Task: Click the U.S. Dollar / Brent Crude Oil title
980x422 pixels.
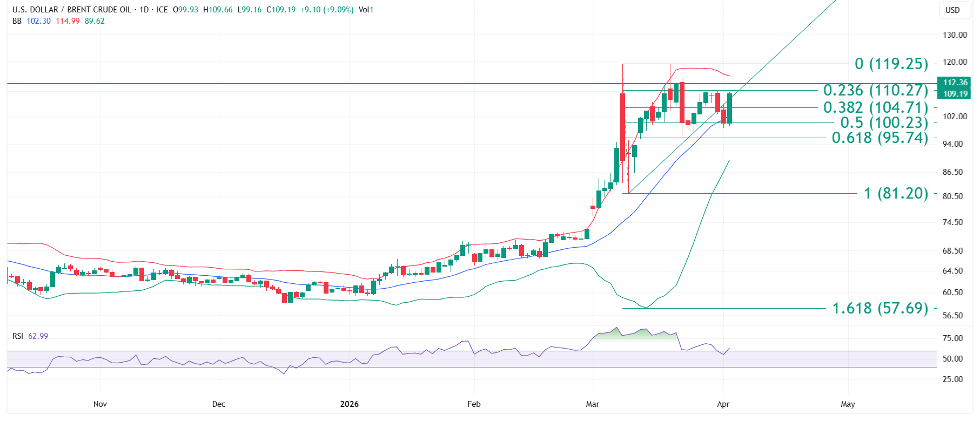Action: pyautogui.click(x=73, y=10)
